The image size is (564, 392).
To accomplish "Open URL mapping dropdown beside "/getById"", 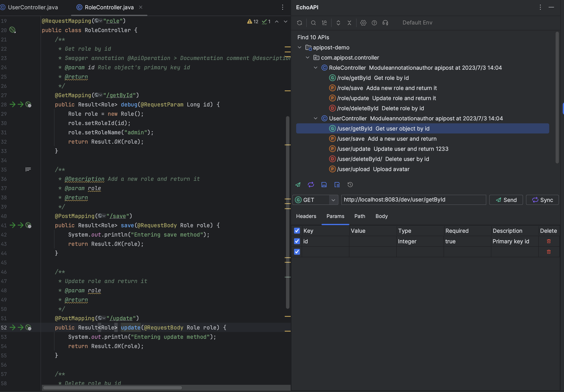I will [98, 95].
